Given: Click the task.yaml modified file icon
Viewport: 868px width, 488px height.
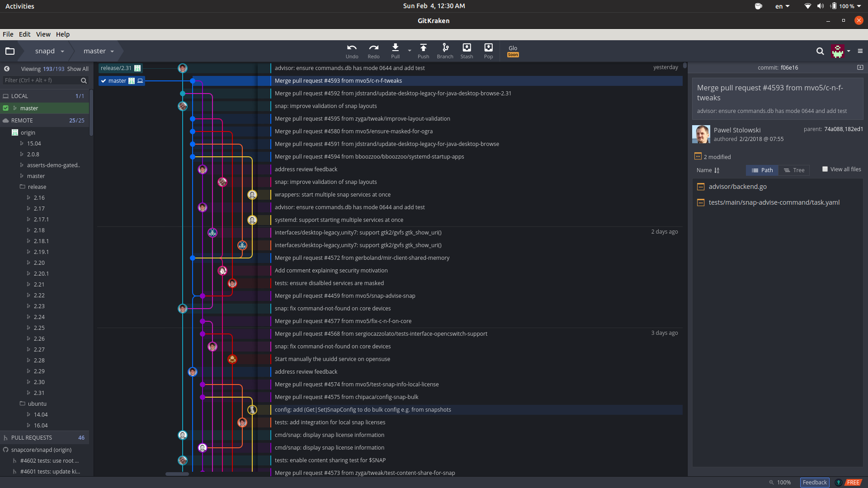Looking at the screenshot, I should (x=701, y=202).
